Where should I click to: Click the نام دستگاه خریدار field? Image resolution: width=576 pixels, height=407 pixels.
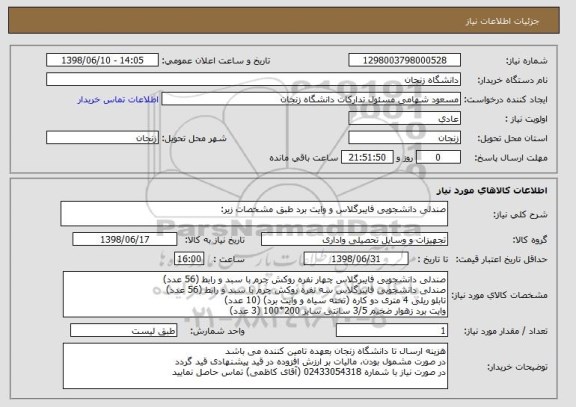(253, 80)
